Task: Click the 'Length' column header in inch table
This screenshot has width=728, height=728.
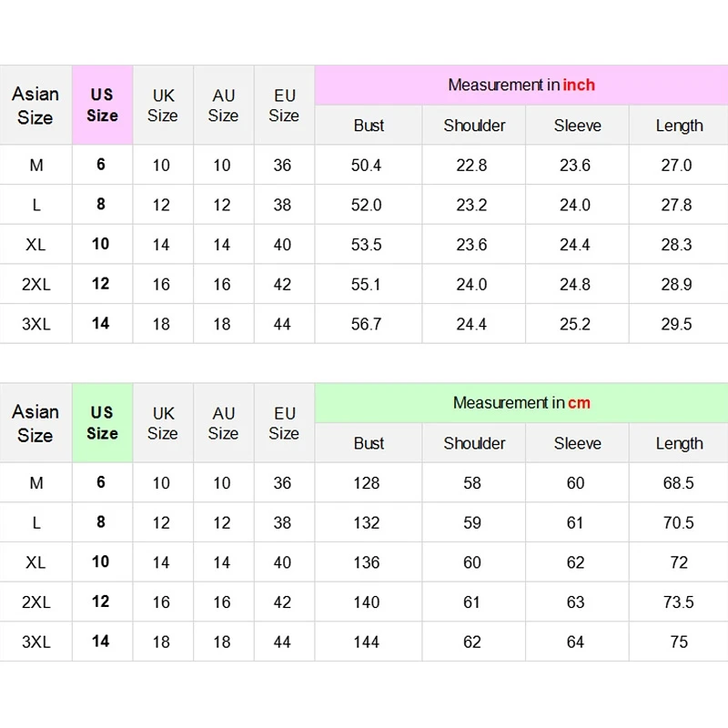Action: [679, 126]
